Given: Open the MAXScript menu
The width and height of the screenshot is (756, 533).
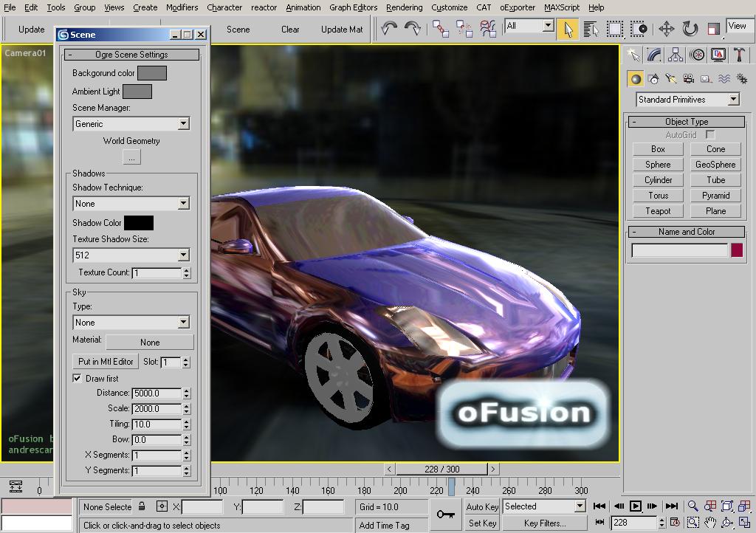Looking at the screenshot, I should tap(562, 7).
